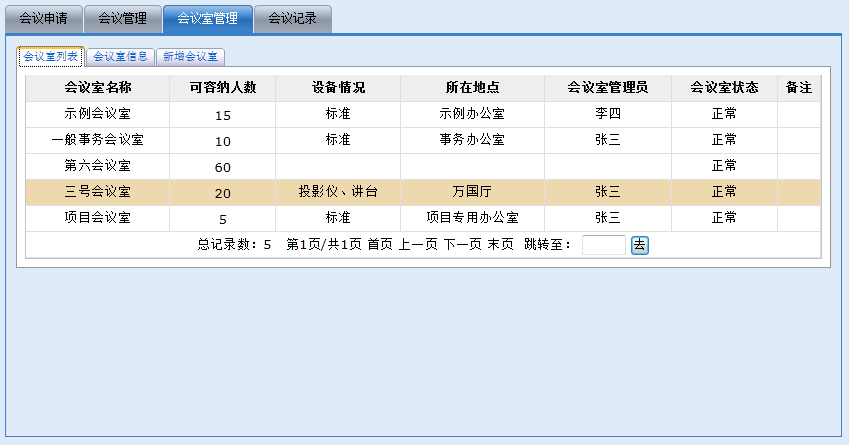
Task: Click capacity value 10
Action: click(223, 142)
